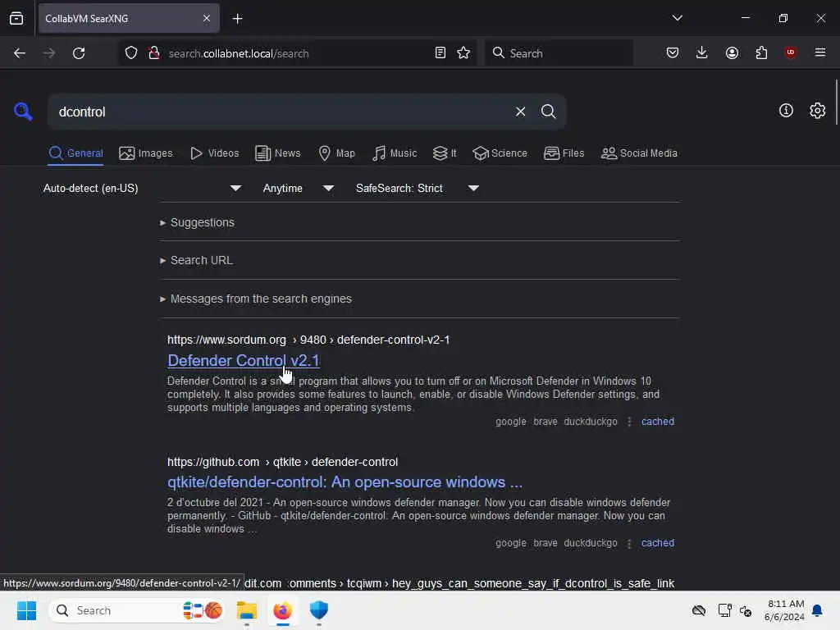This screenshot has width=840, height=630.
Task: Click the page vertical scrollbar
Action: coord(836,102)
